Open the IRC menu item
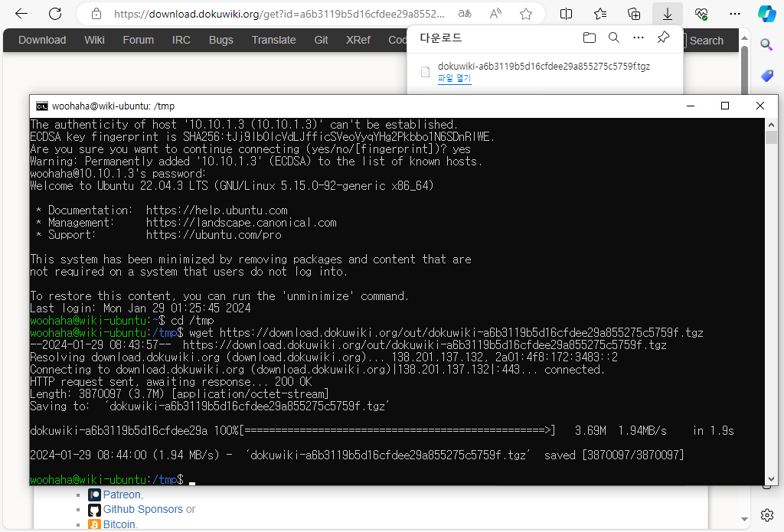Screen dimensions: 784x532 tap(181, 40)
